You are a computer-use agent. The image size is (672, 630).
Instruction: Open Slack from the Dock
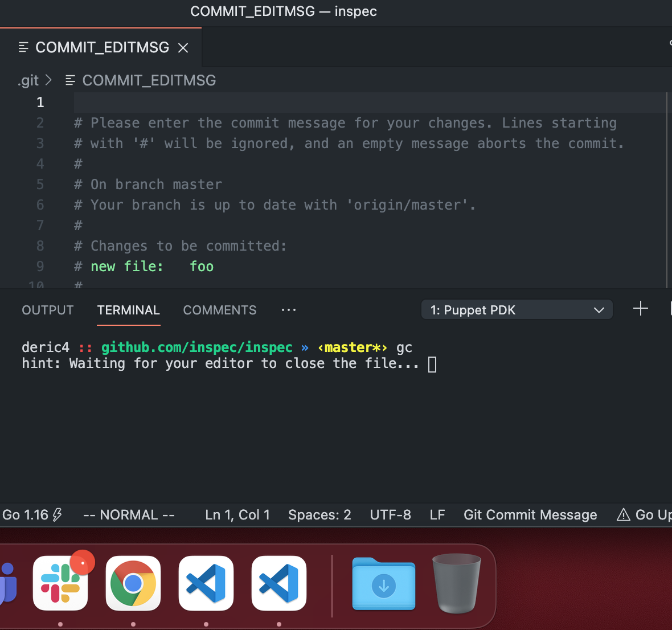coord(61,583)
